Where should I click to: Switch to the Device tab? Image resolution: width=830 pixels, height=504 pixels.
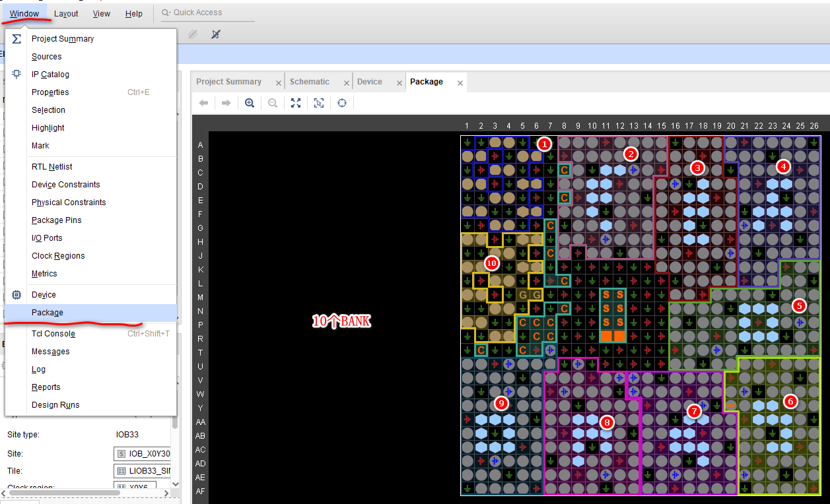coord(370,82)
